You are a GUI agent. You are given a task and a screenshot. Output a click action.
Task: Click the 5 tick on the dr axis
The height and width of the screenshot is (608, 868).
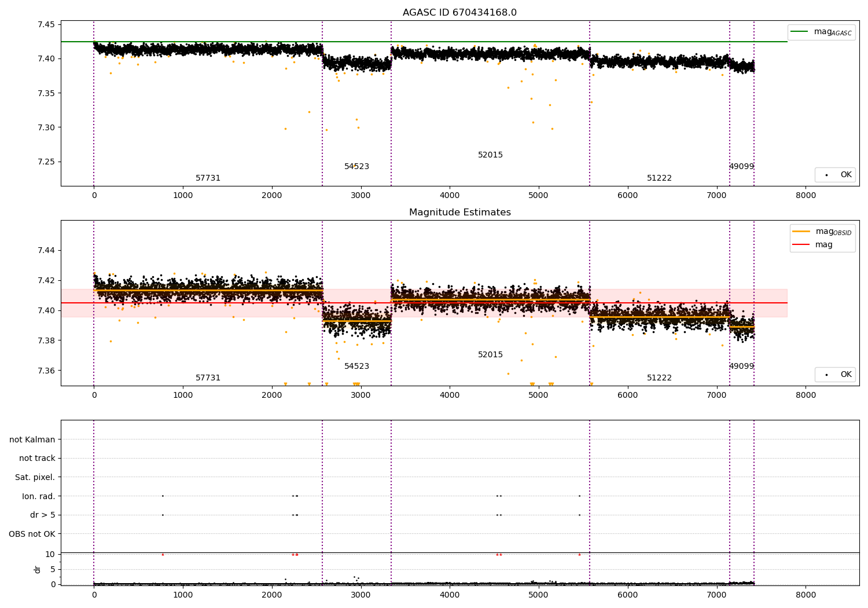(x=53, y=569)
